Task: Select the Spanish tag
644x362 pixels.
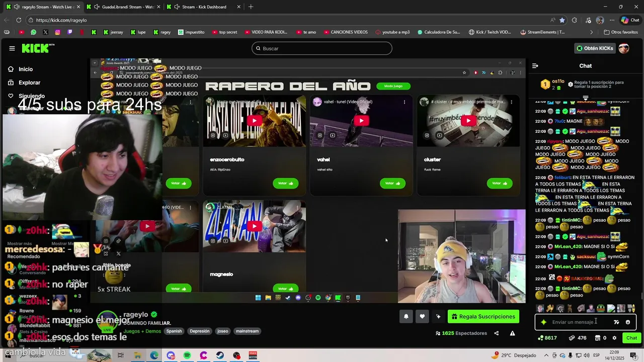Action: click(x=174, y=331)
